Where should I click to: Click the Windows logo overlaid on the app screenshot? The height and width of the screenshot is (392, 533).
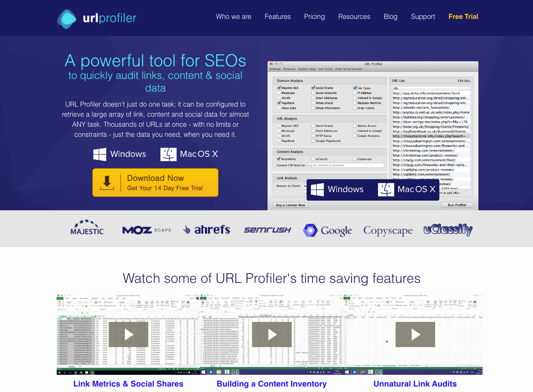[x=317, y=189]
